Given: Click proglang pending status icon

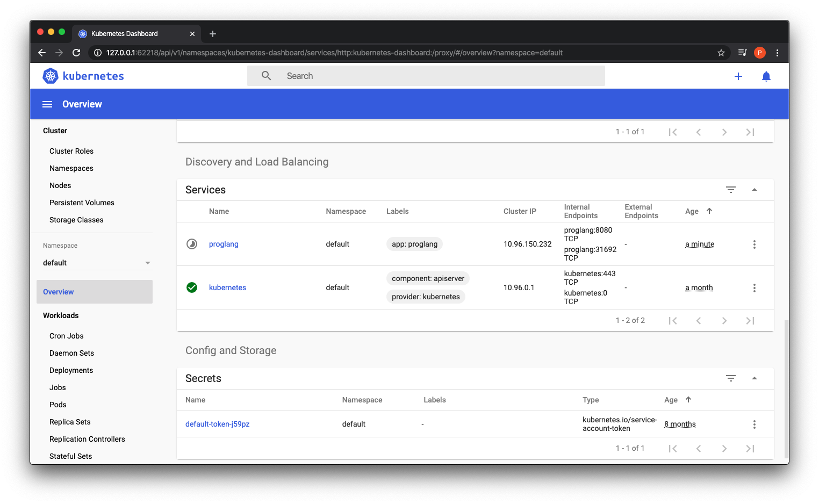Looking at the screenshot, I should 192,244.
